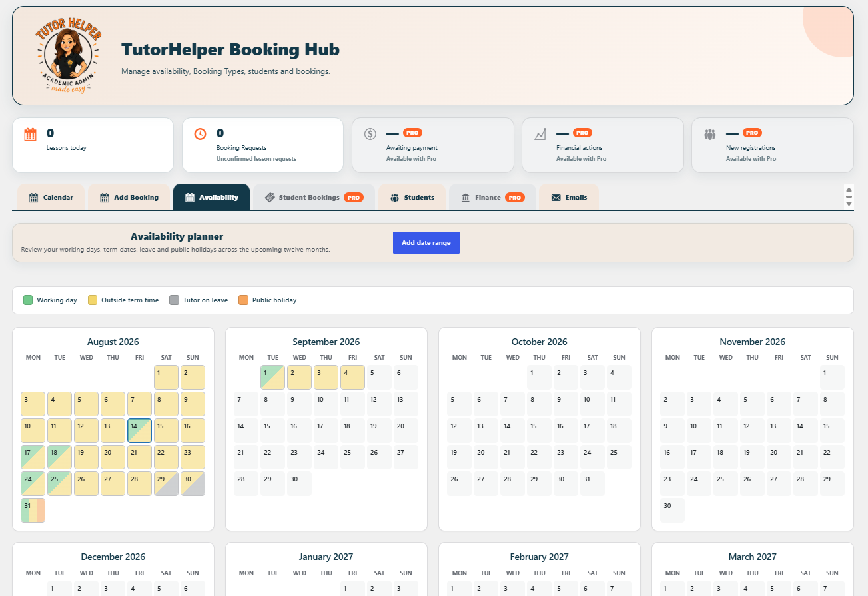Click the PRO badge on Student Bookings tab
This screenshot has height=596, width=868.
click(354, 198)
